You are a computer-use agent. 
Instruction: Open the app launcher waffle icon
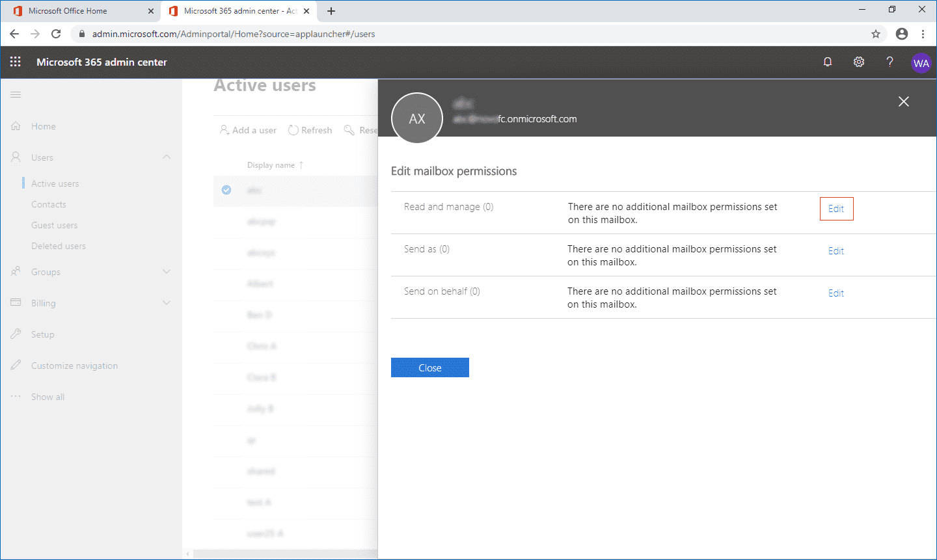point(16,62)
